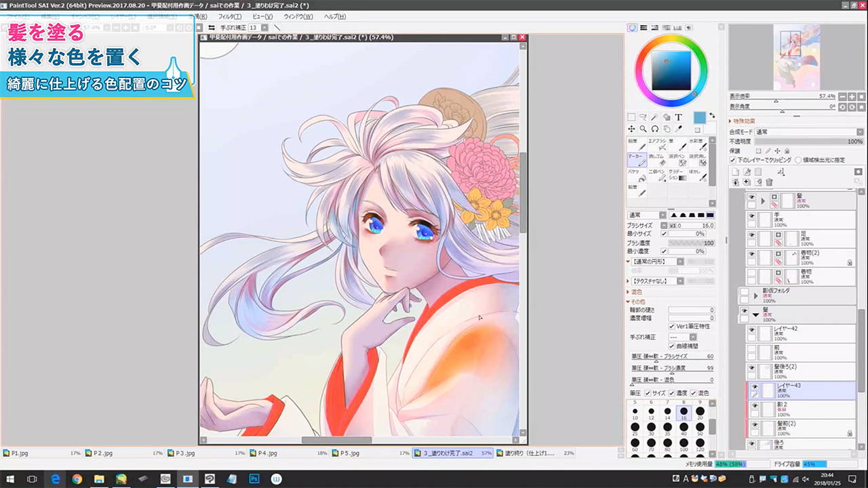Adjust ブラシ濃度 density slider
This screenshot has height=488, width=868.
692,243
